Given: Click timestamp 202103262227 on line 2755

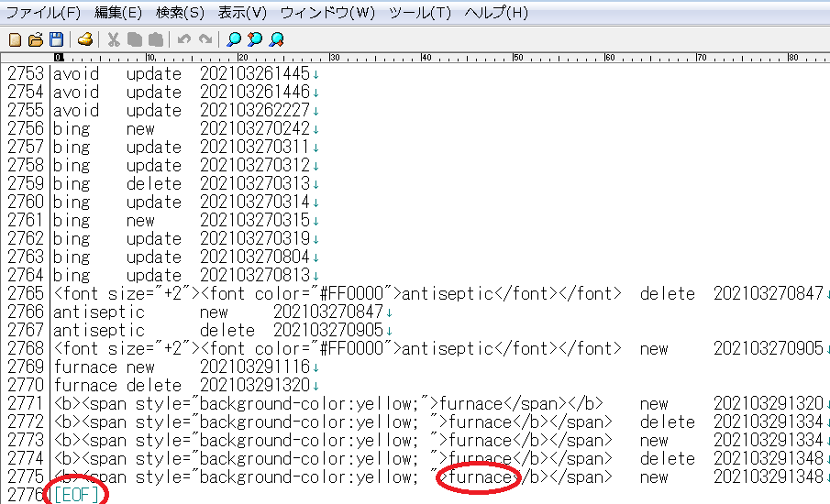Looking at the screenshot, I should coord(255,110).
